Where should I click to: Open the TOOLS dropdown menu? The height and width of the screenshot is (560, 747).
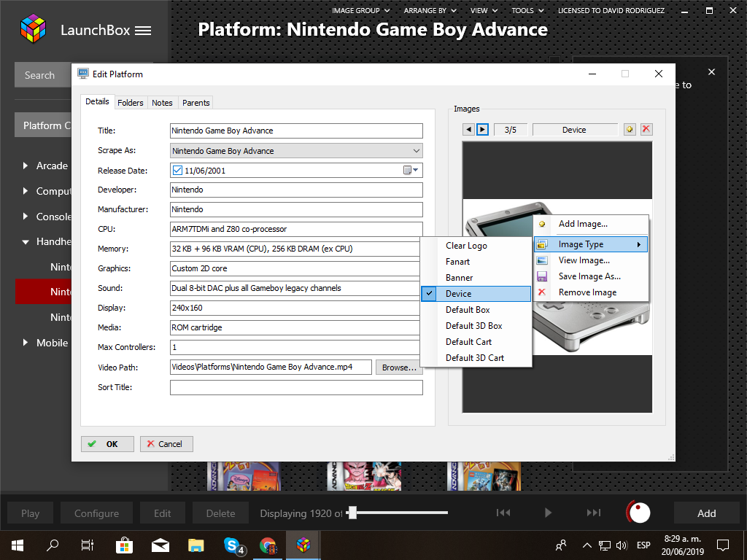[527, 10]
